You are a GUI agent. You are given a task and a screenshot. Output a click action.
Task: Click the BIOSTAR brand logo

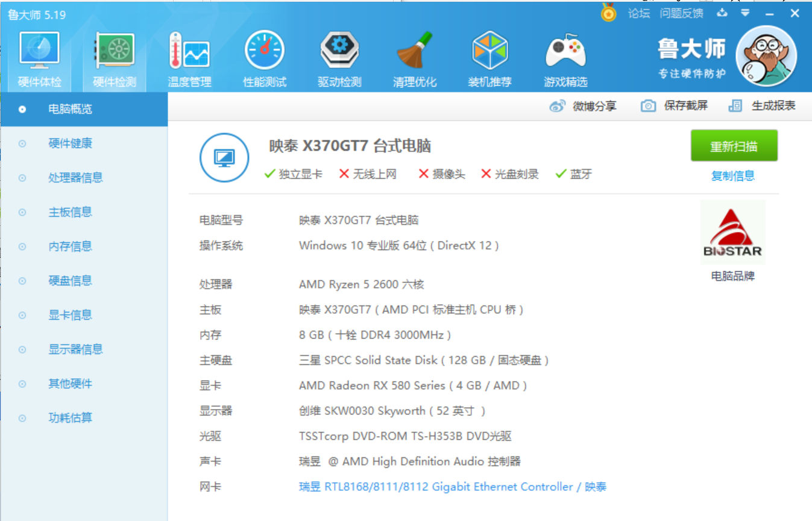733,232
